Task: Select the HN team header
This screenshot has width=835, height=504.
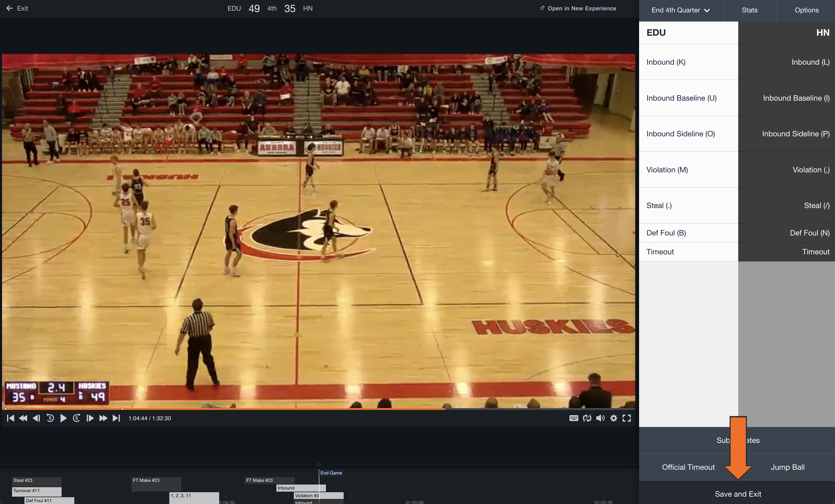Action: (x=787, y=32)
